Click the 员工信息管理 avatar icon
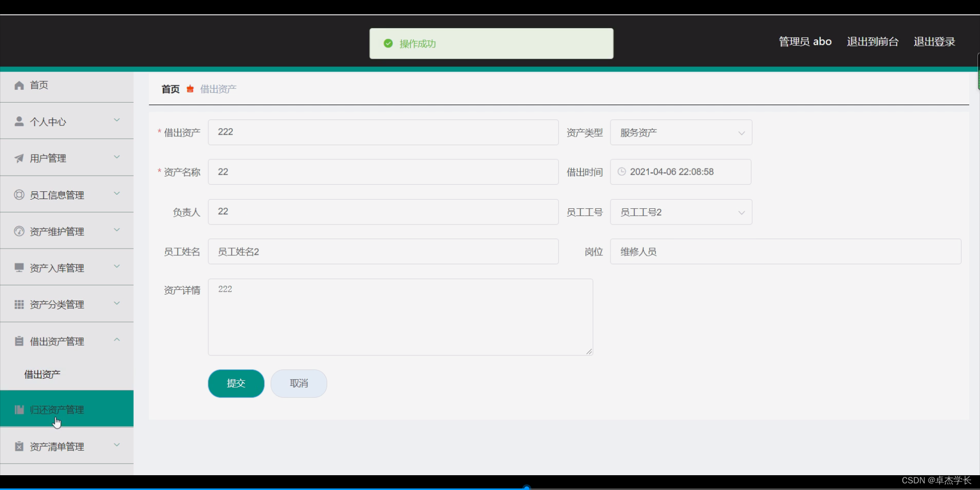This screenshot has width=980, height=490. tap(18, 194)
